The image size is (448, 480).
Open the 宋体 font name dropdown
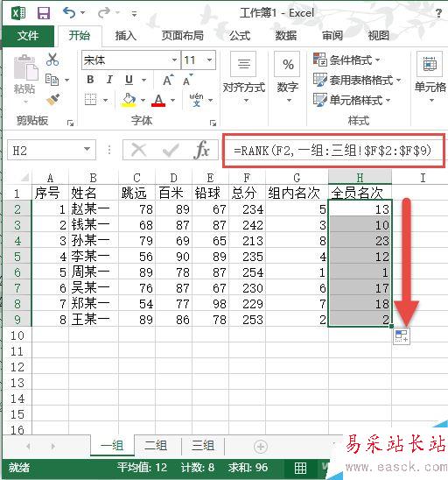coord(174,60)
